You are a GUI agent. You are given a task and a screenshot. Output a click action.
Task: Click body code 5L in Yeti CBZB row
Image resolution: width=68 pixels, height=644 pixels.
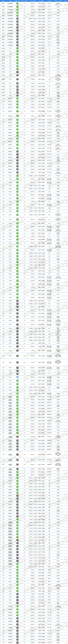click(49, 48)
